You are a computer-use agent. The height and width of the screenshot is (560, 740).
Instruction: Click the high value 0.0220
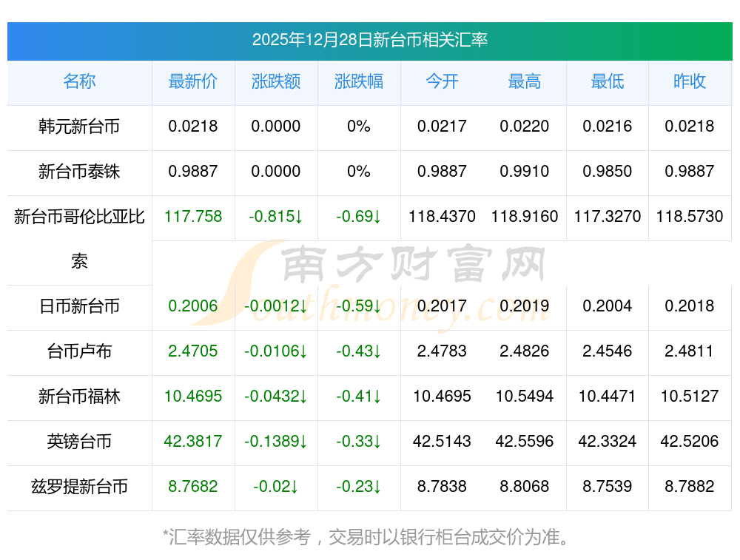(x=525, y=126)
